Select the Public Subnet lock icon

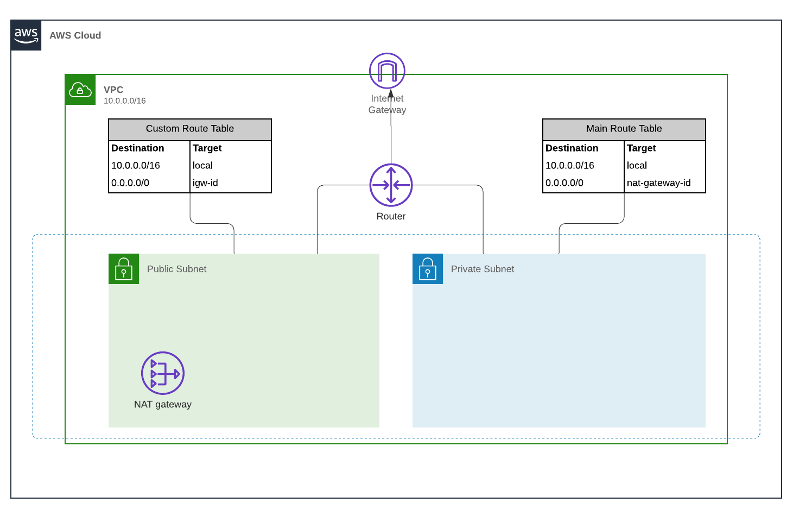pos(124,269)
